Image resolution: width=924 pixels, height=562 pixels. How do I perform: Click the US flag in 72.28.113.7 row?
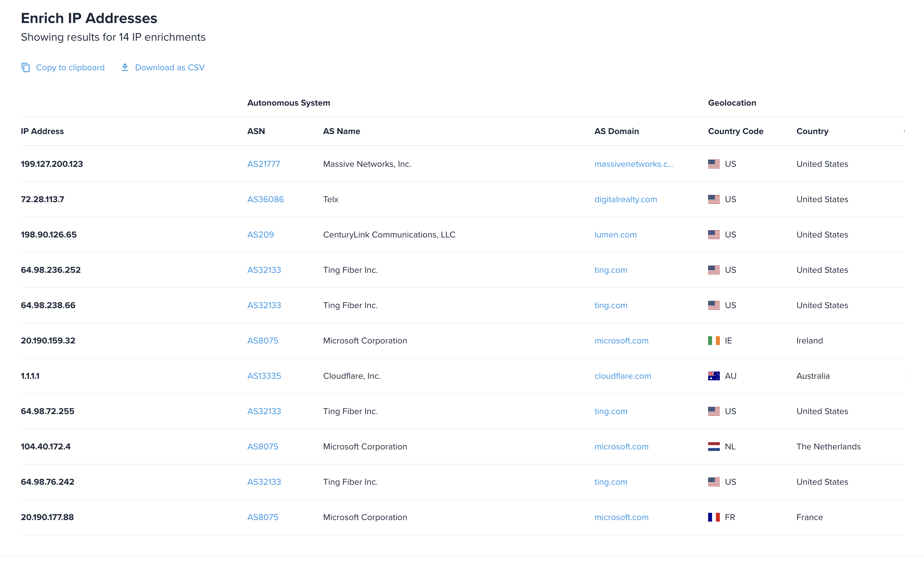(x=714, y=199)
